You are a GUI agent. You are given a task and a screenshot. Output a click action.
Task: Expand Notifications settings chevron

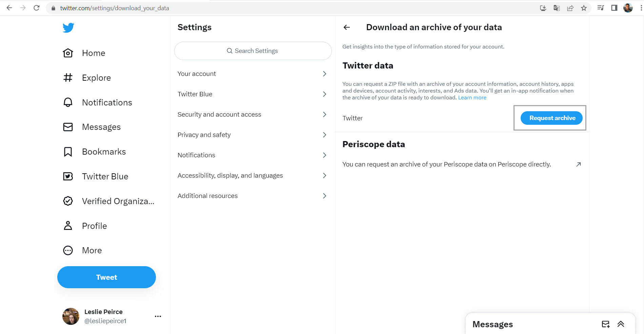324,155
